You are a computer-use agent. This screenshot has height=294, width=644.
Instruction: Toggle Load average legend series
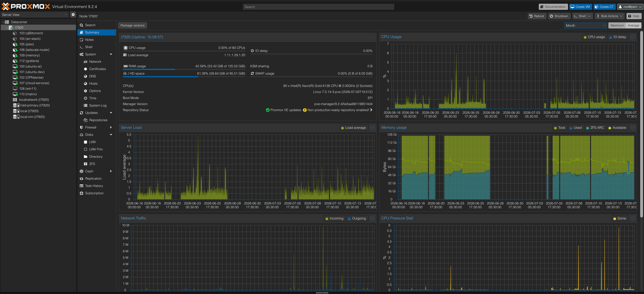[353, 128]
